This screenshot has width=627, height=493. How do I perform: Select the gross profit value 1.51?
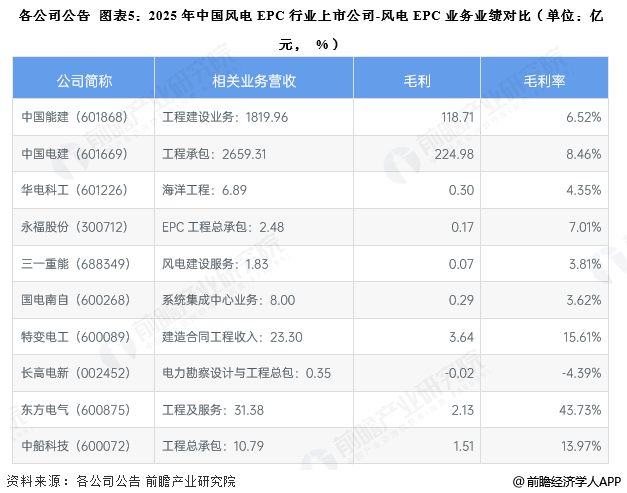[463, 446]
